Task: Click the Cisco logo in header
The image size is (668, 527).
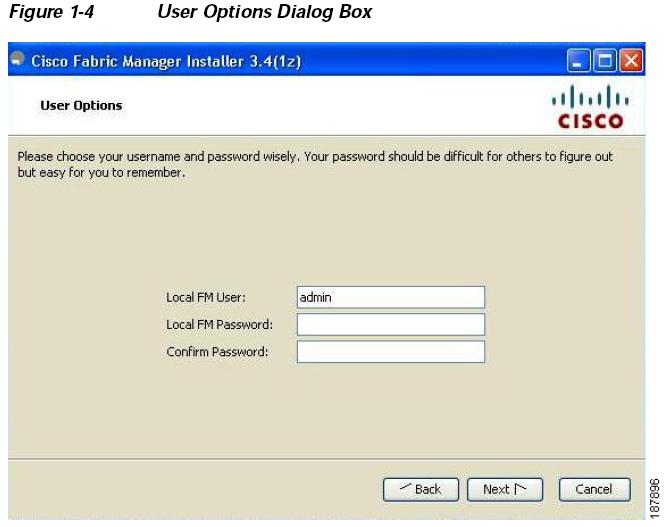Action: [590, 107]
